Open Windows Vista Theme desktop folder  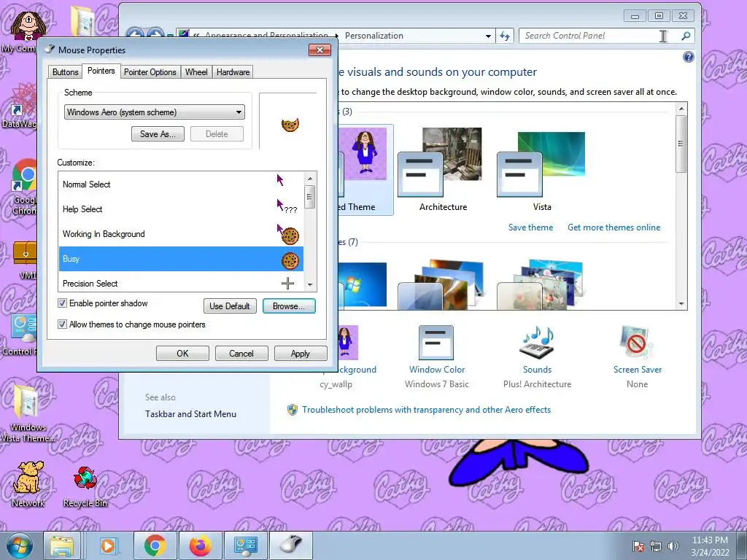(x=28, y=413)
